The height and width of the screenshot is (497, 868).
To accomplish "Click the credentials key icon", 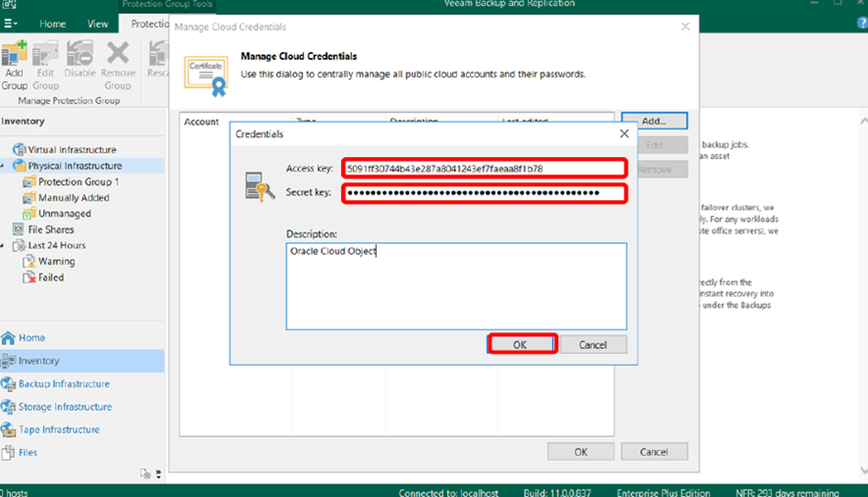I will point(259,186).
